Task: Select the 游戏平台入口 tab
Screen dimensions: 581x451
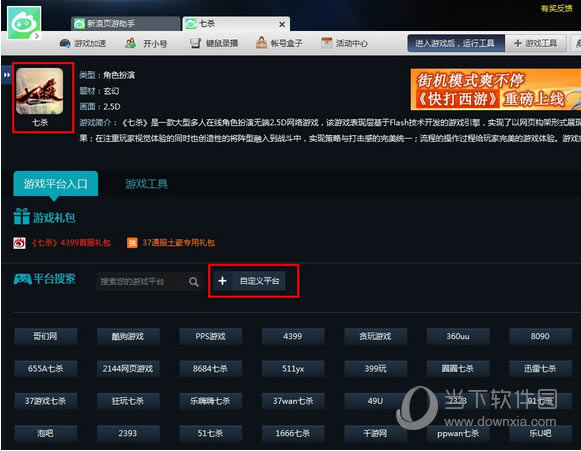Action: coord(56,183)
